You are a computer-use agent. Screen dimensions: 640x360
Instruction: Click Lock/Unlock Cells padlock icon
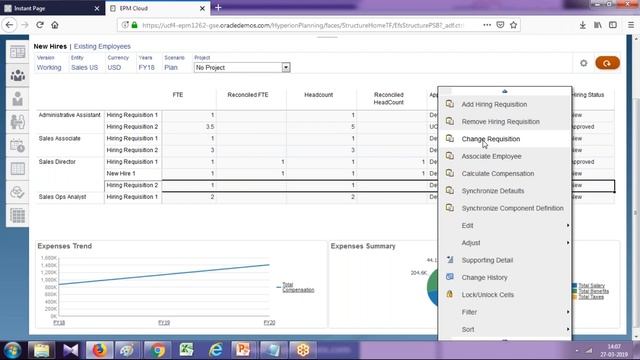449,294
